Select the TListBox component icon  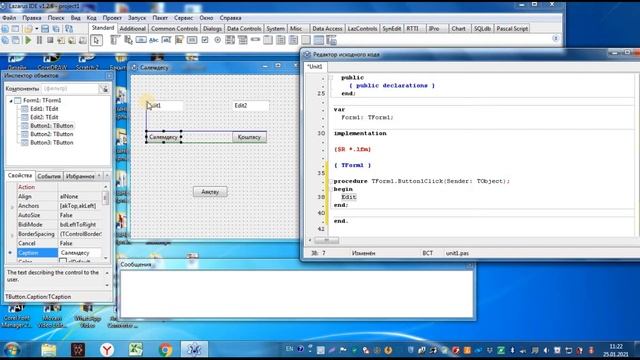pos(230,40)
